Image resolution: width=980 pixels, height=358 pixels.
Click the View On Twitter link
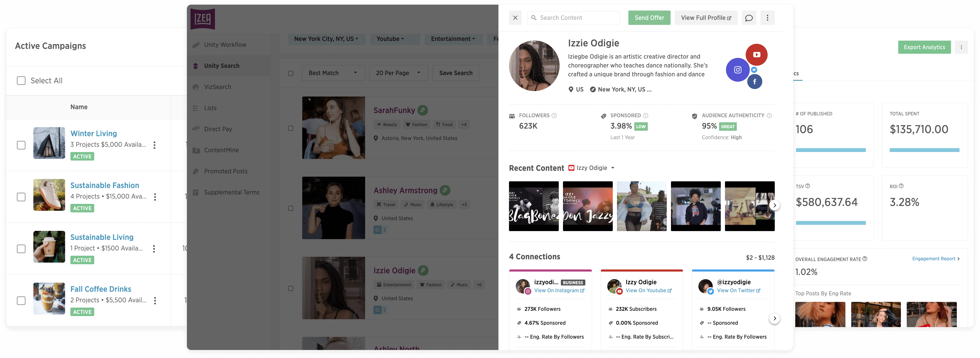tap(738, 290)
